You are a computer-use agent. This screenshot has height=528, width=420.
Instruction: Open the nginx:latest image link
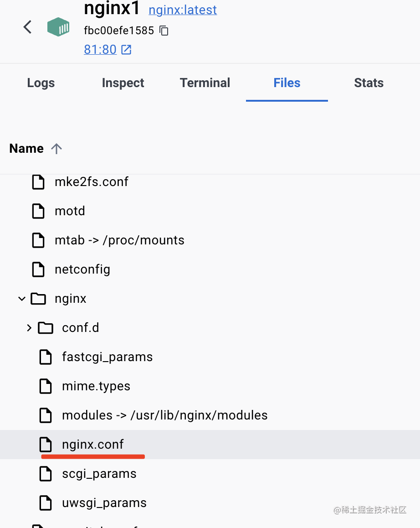(183, 10)
